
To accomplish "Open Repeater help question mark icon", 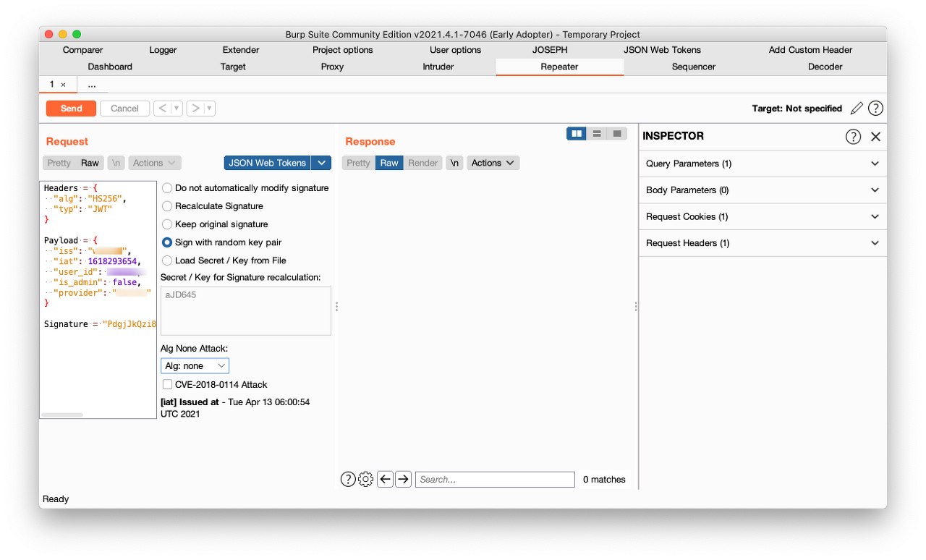I will click(875, 109).
